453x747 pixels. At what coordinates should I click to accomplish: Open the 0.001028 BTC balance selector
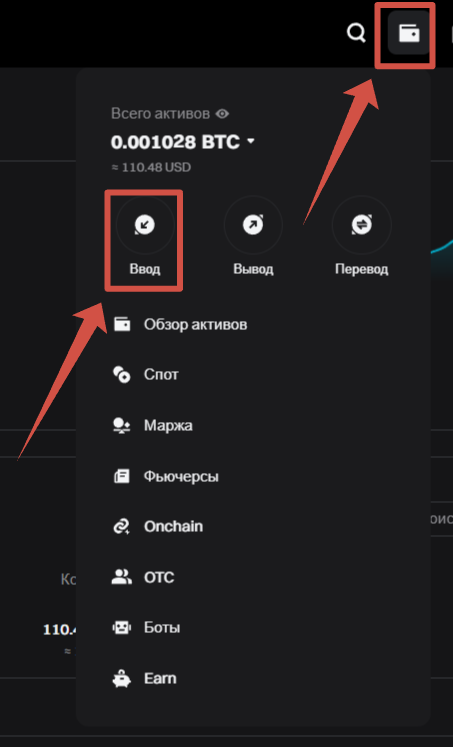pos(183,141)
